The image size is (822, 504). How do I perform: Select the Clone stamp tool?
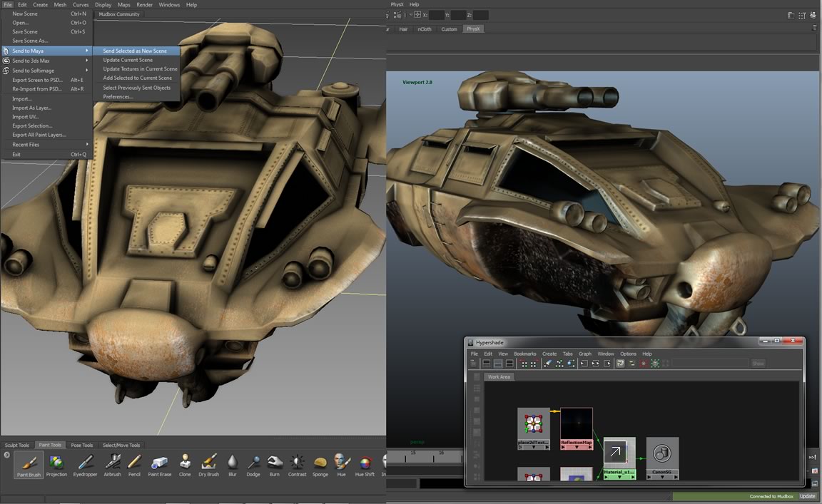tap(185, 465)
